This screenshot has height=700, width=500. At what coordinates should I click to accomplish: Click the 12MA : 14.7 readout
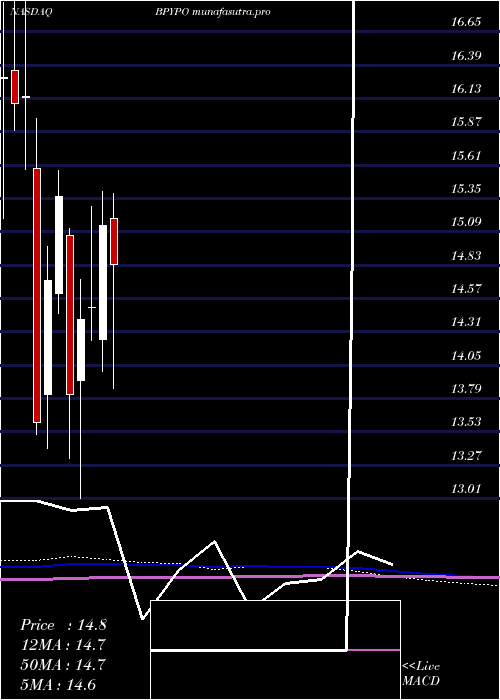[x=62, y=645]
